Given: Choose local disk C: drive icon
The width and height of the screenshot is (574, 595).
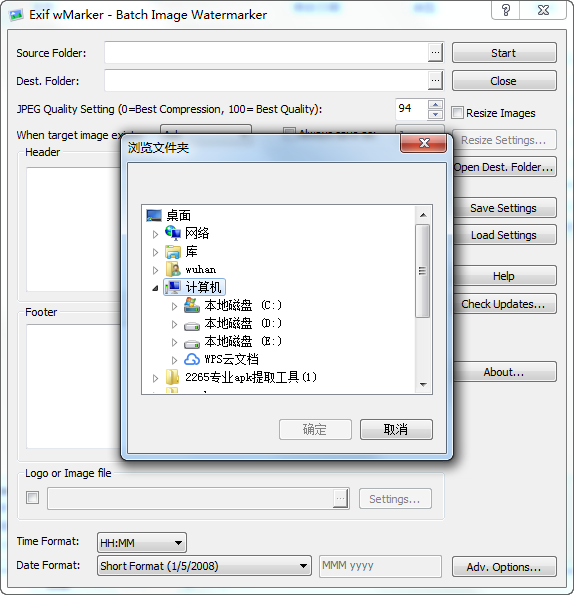Looking at the screenshot, I should click(192, 305).
